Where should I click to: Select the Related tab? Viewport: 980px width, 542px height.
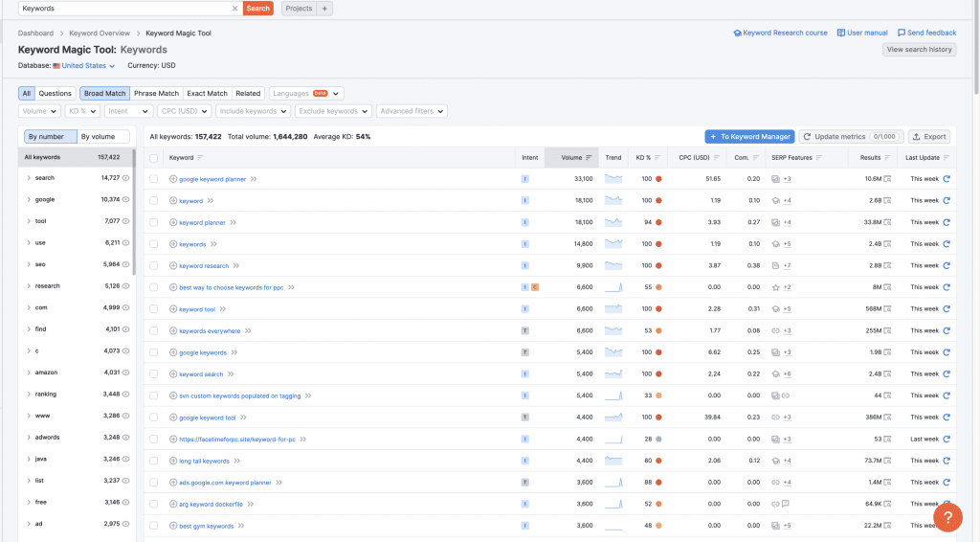click(x=248, y=93)
